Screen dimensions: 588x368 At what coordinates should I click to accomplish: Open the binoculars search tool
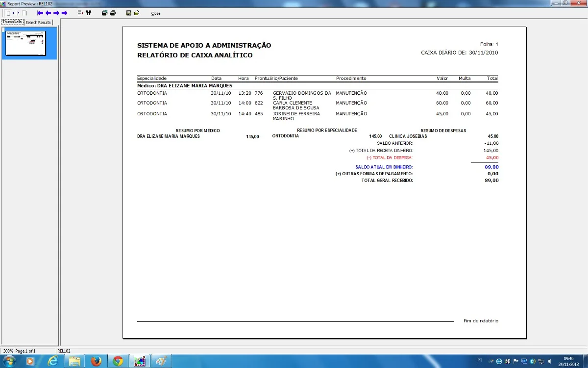coord(89,13)
